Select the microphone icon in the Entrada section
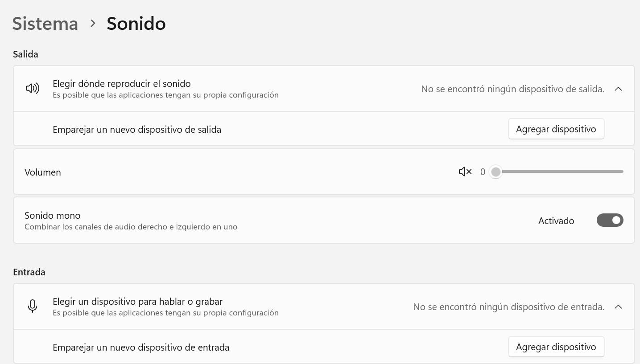This screenshot has width=640, height=364. [x=32, y=306]
